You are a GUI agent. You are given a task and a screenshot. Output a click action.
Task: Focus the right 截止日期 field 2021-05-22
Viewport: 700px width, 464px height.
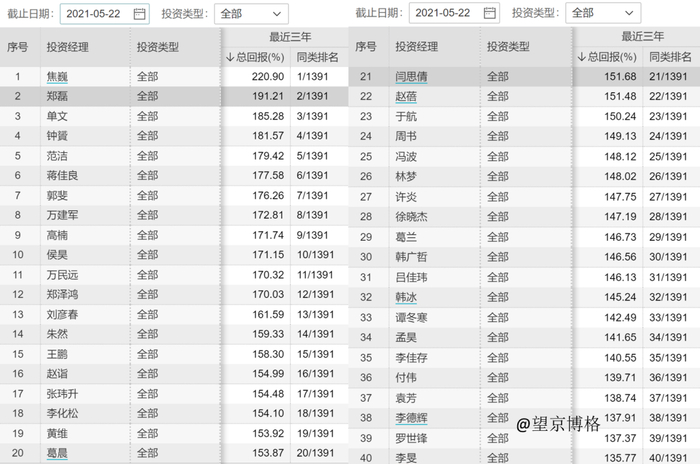click(454, 13)
